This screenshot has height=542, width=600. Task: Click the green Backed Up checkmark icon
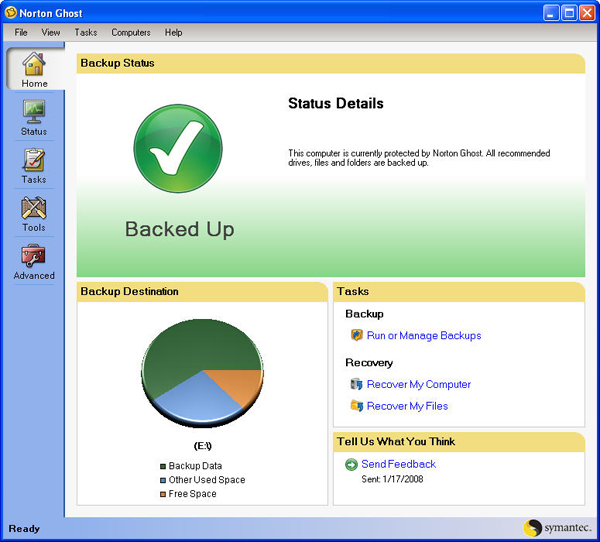coord(178,152)
